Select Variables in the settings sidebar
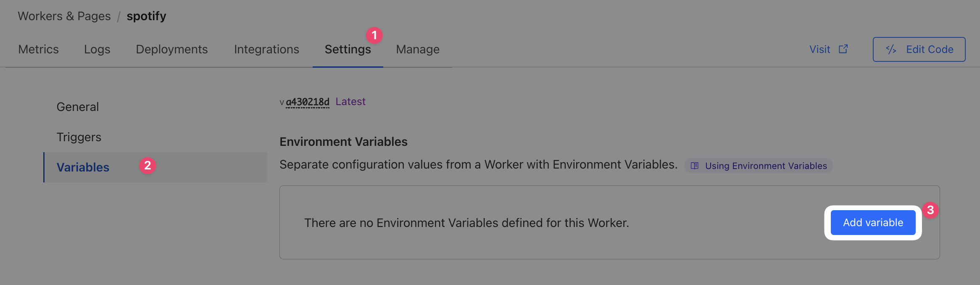This screenshot has width=980, height=285. pyautogui.click(x=83, y=167)
